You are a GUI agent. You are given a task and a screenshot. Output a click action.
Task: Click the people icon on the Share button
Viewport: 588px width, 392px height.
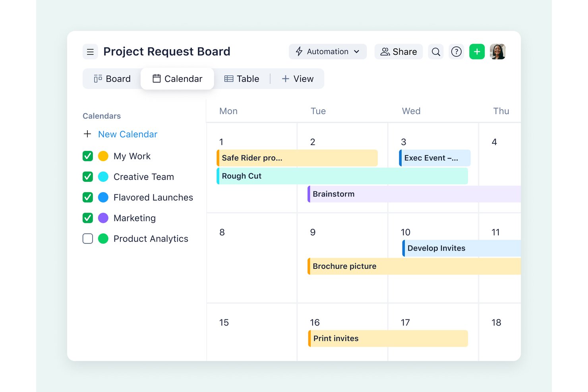(385, 52)
